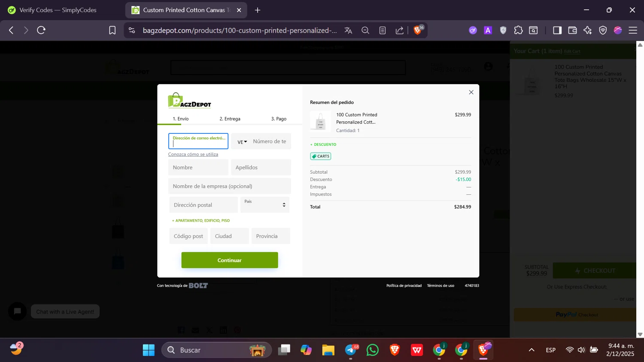Viewport: 644px width, 362px height.
Task: Click the zoom magnifier icon in address bar
Action: point(365,30)
